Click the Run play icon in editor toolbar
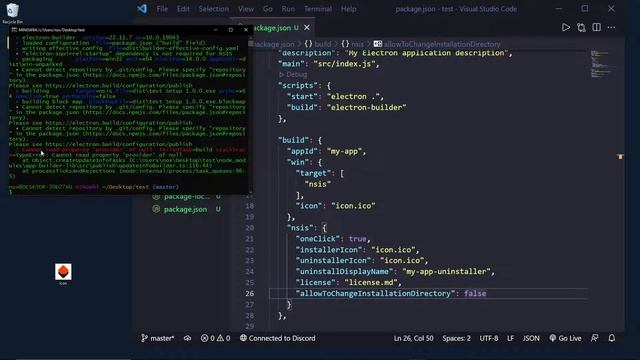This screenshot has height=360, width=640. click(x=565, y=27)
